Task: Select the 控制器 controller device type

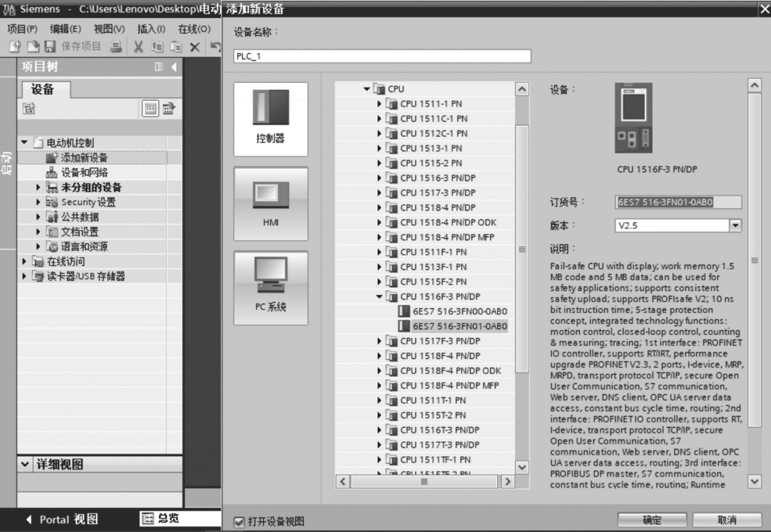Action: [x=271, y=119]
